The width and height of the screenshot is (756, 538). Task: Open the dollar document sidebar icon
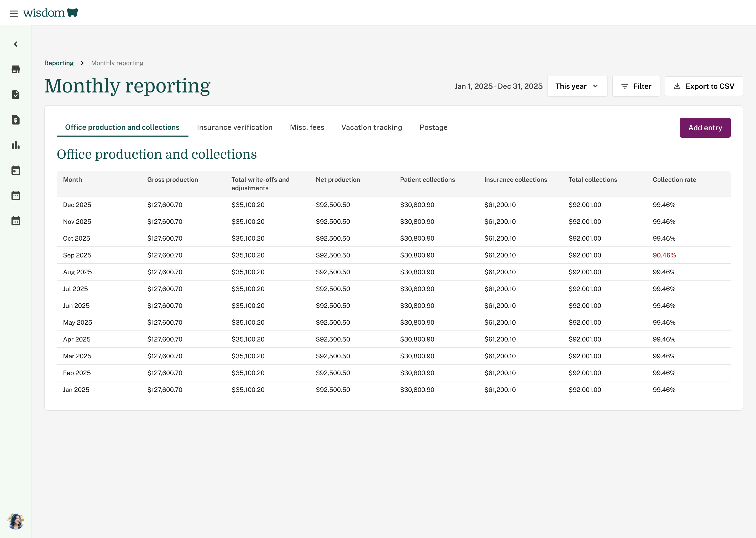(15, 120)
